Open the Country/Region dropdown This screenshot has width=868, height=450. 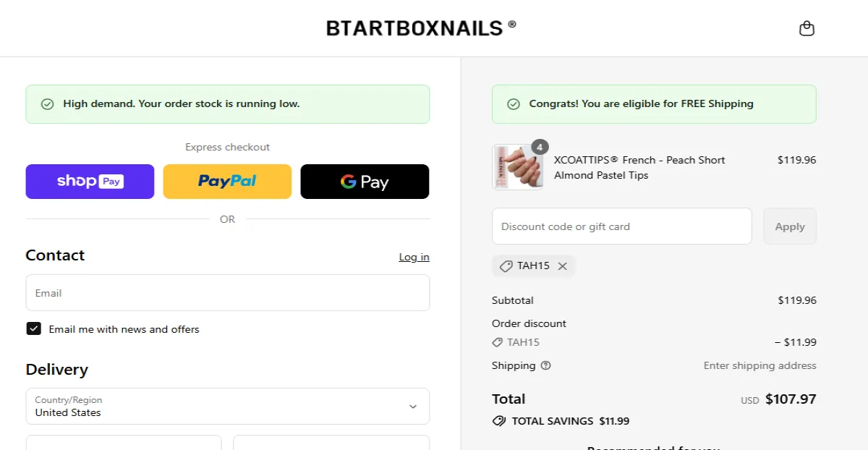click(227, 406)
